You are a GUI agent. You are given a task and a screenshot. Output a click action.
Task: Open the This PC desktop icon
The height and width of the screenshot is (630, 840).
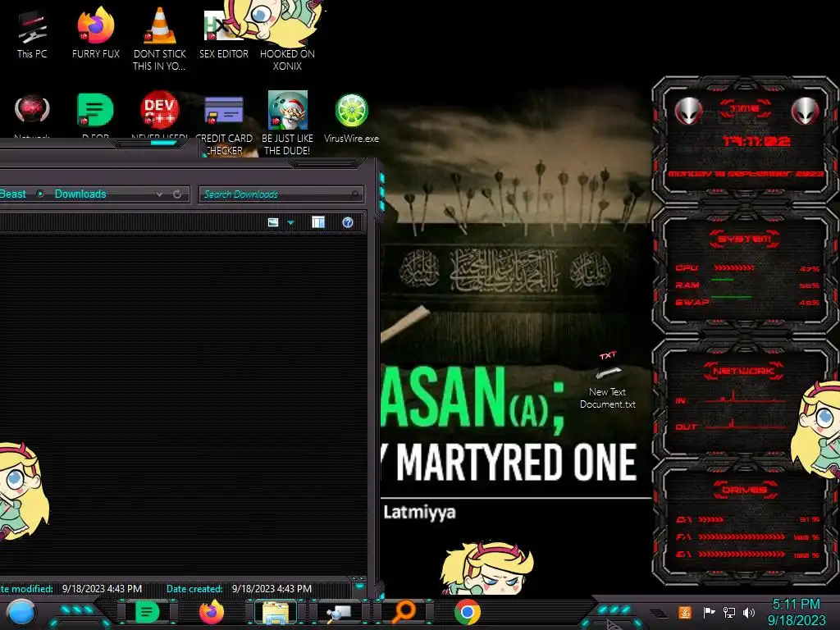point(32,33)
